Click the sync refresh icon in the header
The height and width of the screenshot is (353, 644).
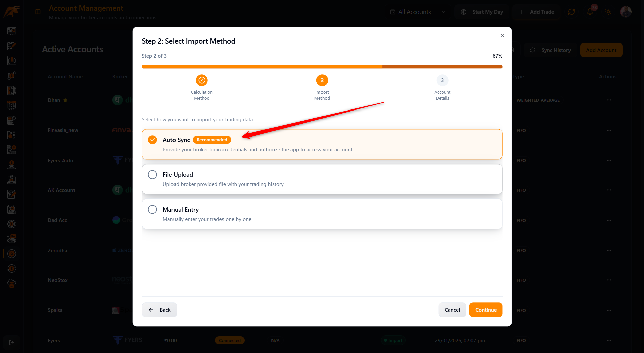tap(572, 11)
